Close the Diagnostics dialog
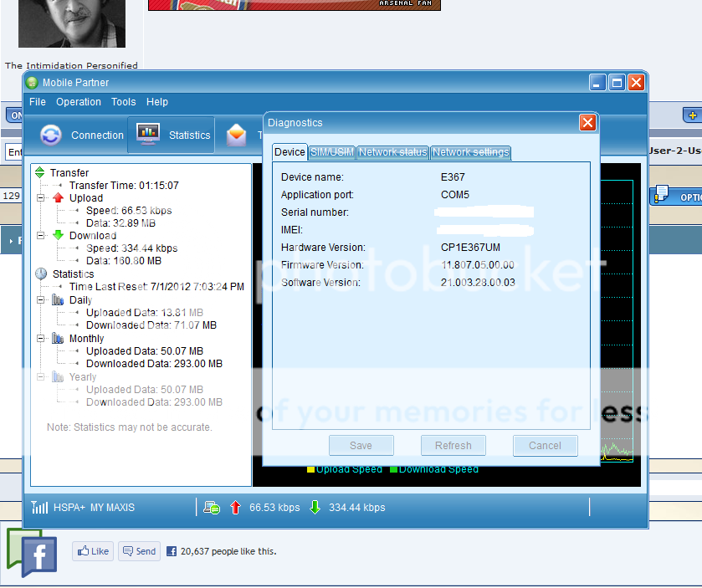The image size is (702, 588). pyautogui.click(x=587, y=123)
